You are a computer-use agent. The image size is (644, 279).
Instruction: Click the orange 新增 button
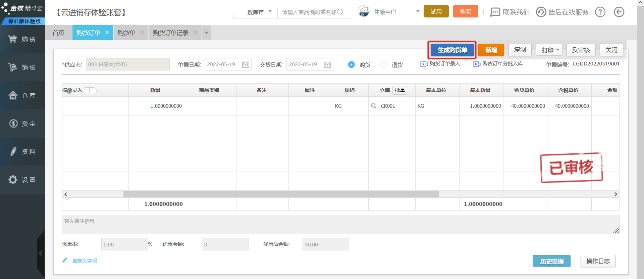(491, 50)
